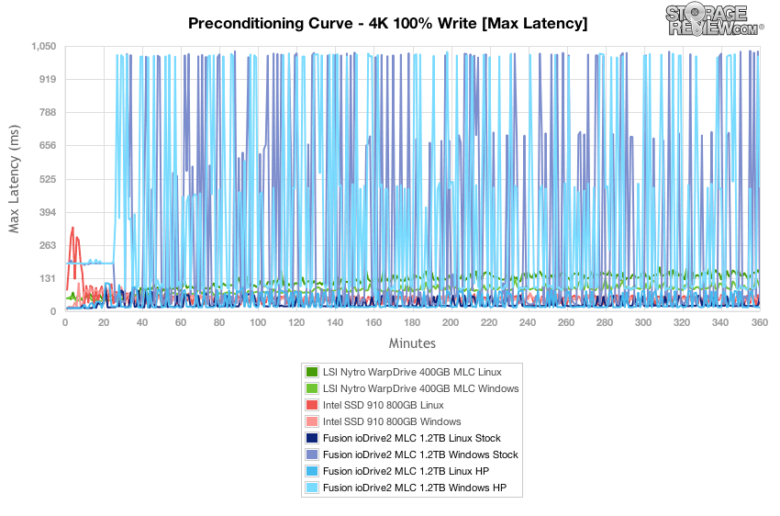Click the light green LSI Nytro Windows swatch
The height and width of the screenshot is (516, 780).
pyautogui.click(x=312, y=388)
